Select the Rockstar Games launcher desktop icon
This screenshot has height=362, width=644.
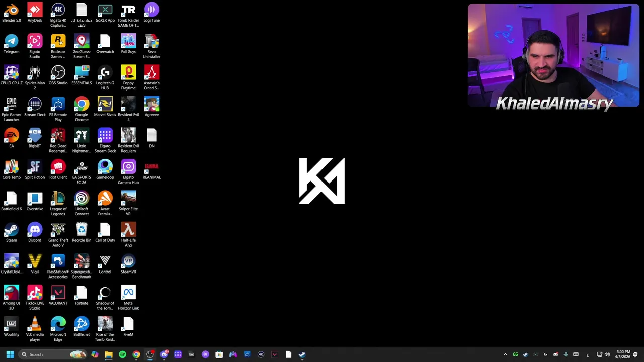click(58, 46)
